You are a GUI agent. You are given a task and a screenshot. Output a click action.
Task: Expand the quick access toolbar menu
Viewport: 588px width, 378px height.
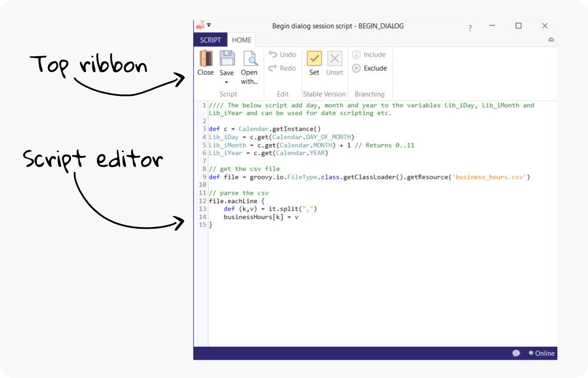pos(209,25)
